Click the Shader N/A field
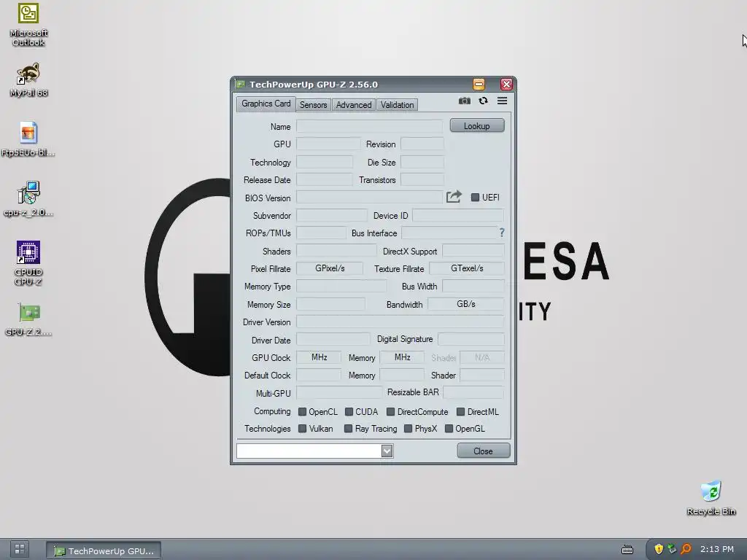 [x=481, y=357]
